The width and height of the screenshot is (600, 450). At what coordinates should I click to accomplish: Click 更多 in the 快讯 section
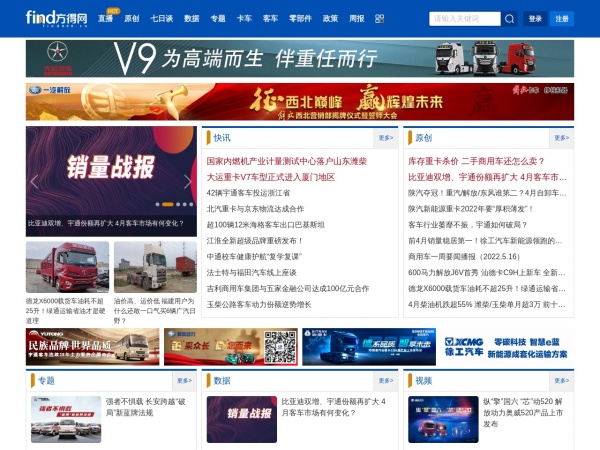point(386,138)
